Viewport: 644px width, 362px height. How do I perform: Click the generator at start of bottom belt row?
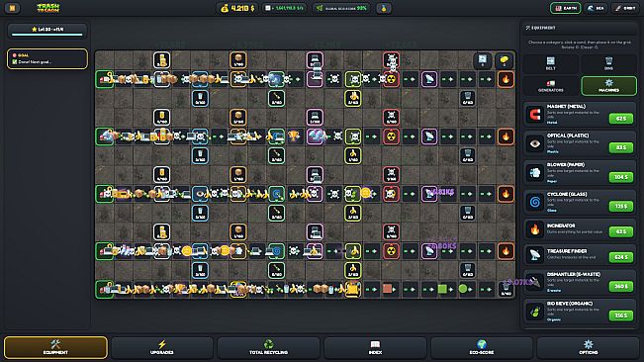coord(104,289)
